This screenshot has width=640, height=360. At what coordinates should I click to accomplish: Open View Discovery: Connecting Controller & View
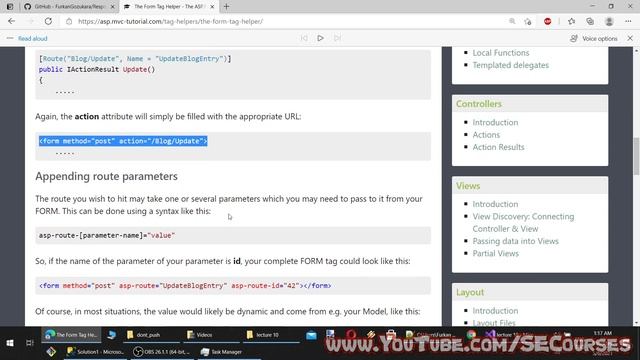tap(523, 222)
